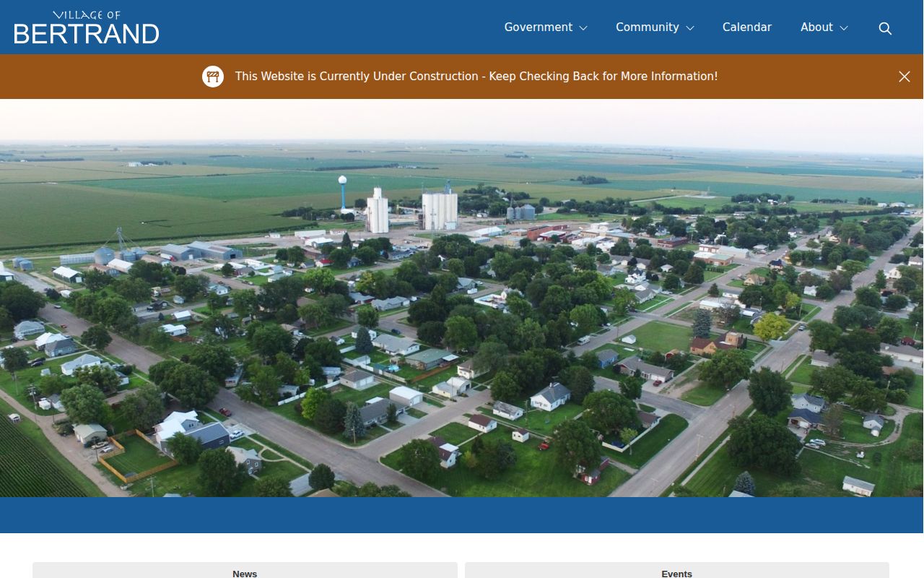Click the under construction notice text

(x=476, y=77)
